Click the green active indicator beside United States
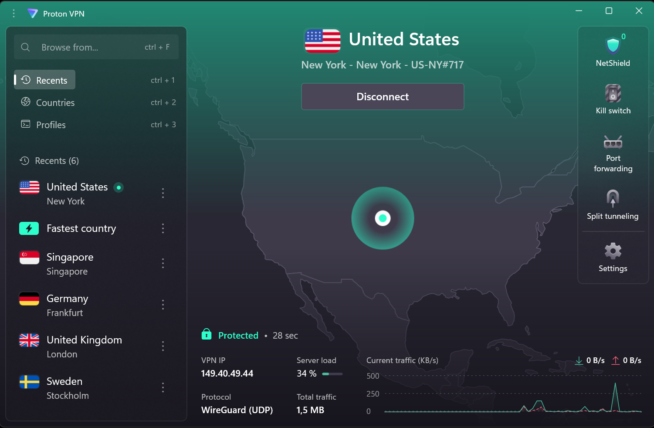 pos(119,187)
